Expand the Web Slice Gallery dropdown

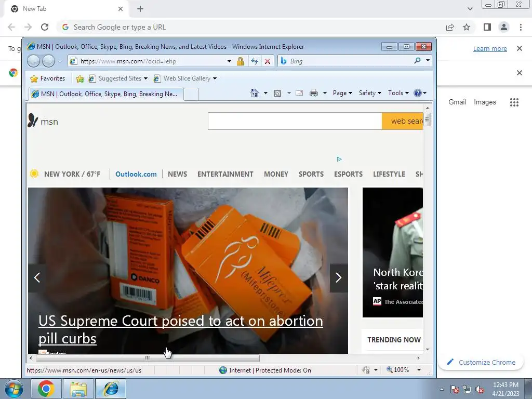[215, 79]
